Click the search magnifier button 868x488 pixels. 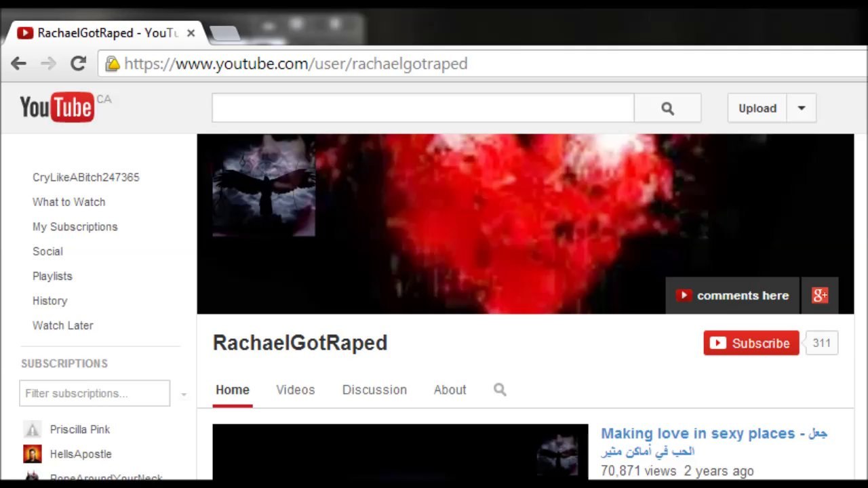click(667, 108)
